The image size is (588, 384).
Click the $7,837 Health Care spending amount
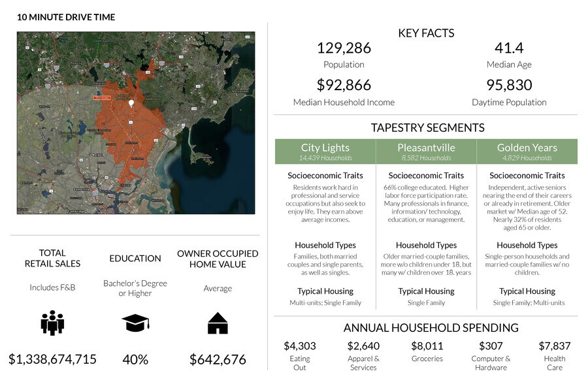(x=554, y=346)
